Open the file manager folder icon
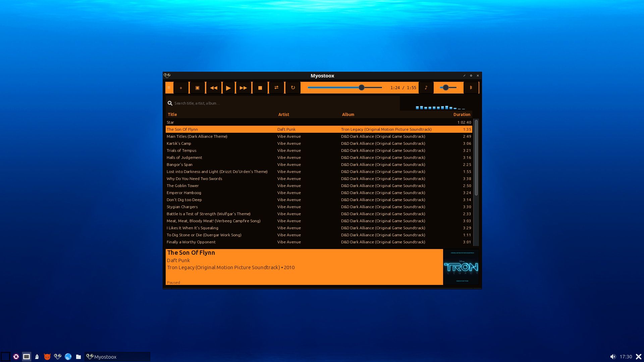644x362 pixels. (78, 357)
